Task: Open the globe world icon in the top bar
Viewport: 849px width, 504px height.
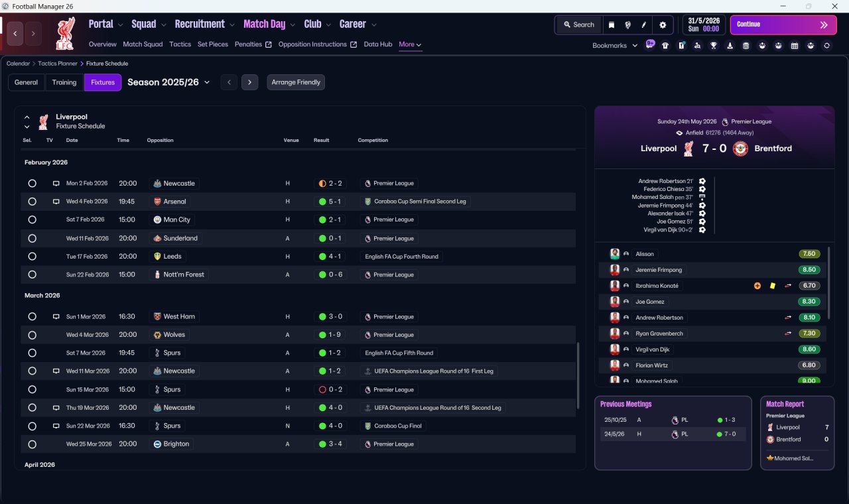Action: pos(627,25)
